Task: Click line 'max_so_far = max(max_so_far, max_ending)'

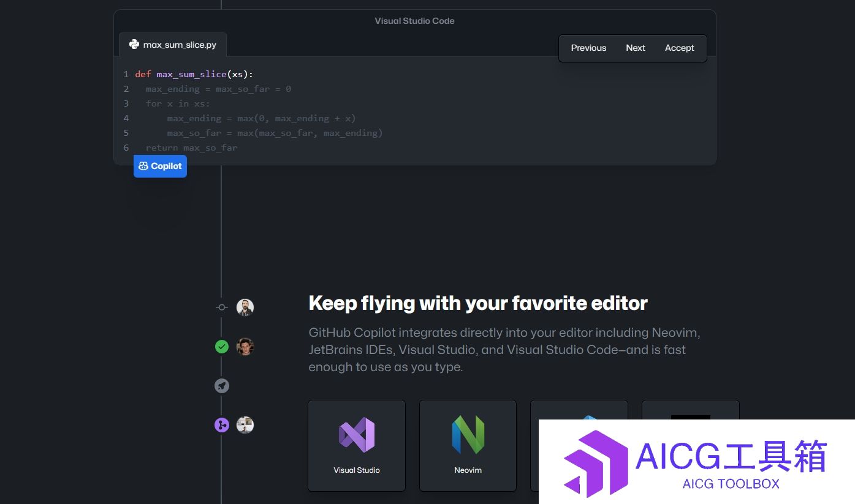Action: (x=275, y=133)
